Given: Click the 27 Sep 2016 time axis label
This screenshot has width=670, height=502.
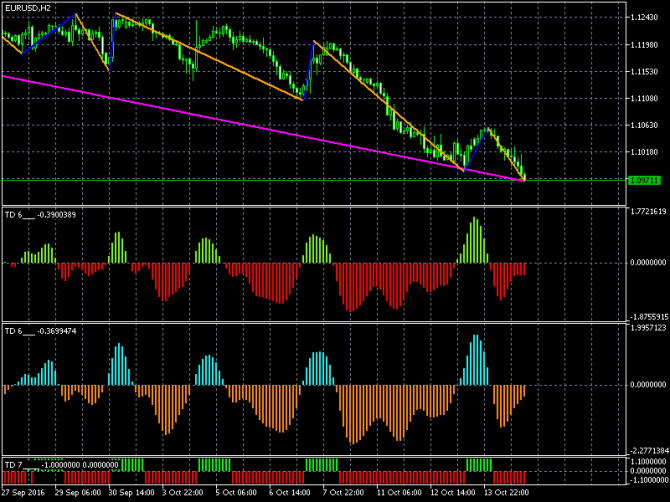Looking at the screenshot, I should pyautogui.click(x=23, y=492).
